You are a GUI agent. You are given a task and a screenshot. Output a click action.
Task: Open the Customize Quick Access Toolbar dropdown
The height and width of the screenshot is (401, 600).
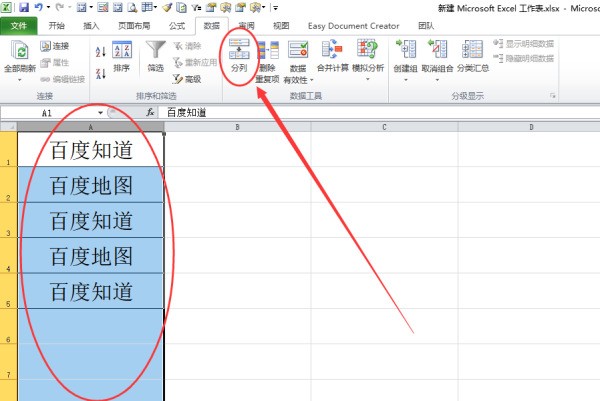pos(275,7)
